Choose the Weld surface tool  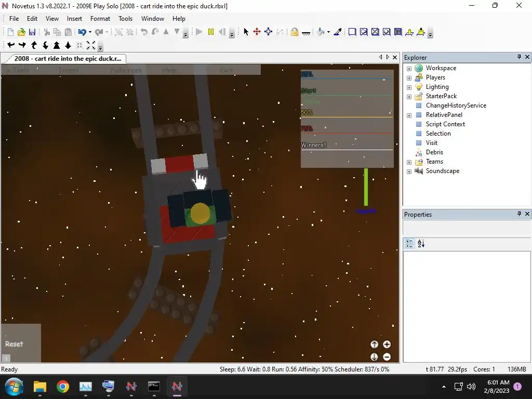pos(375,32)
